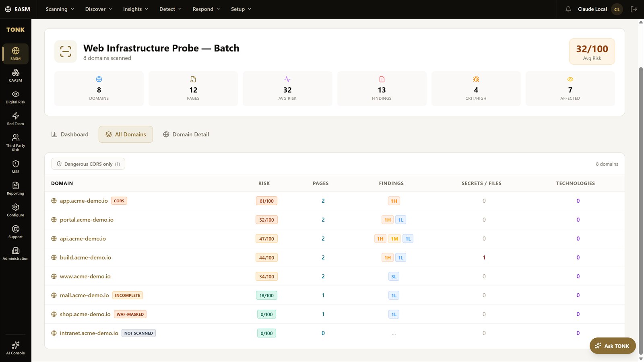
Task: Click the Ask TONK button
Action: point(613,346)
